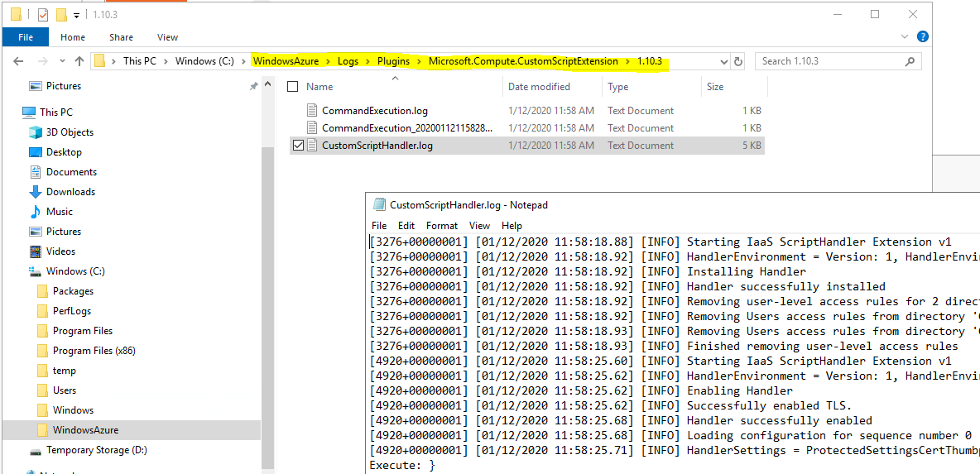
Task: Click the Temporary Storage (D:) drive icon
Action: click(36, 450)
